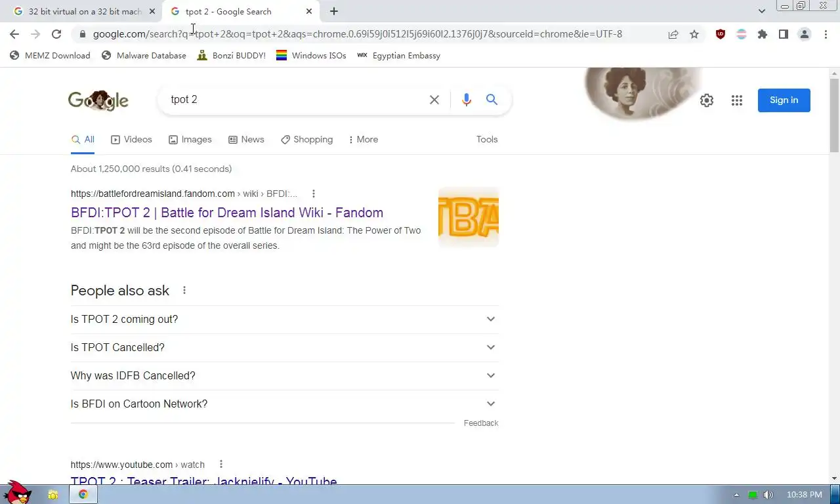The width and height of the screenshot is (840, 504).
Task: Reload the current page
Action: click(x=56, y=34)
